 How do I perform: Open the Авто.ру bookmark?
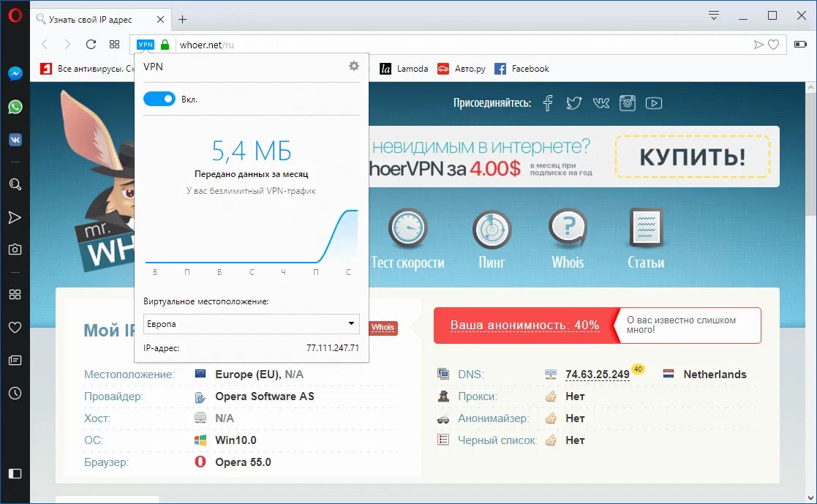(461, 68)
